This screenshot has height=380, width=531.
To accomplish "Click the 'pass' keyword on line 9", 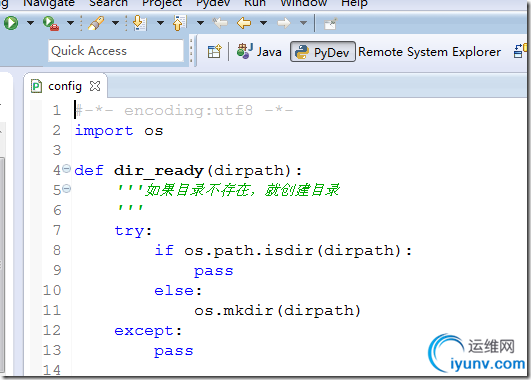I will pyautogui.click(x=214, y=271).
